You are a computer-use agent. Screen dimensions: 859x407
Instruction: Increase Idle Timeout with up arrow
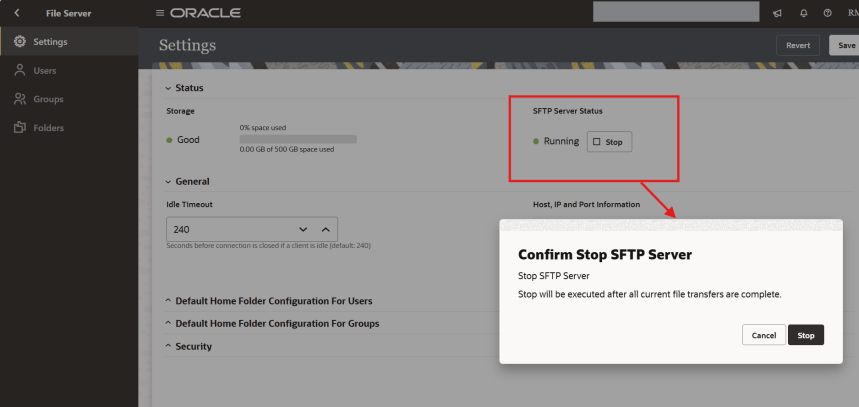pyautogui.click(x=325, y=229)
